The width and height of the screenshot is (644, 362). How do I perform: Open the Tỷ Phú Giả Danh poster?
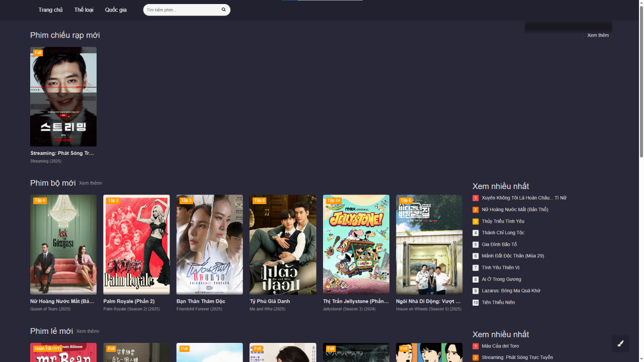[283, 244]
